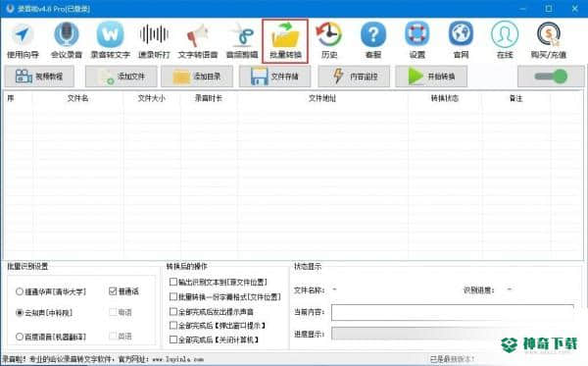Open the 音频剪辑 scissors tool
Screen dimensions: 588x366
[242, 41]
